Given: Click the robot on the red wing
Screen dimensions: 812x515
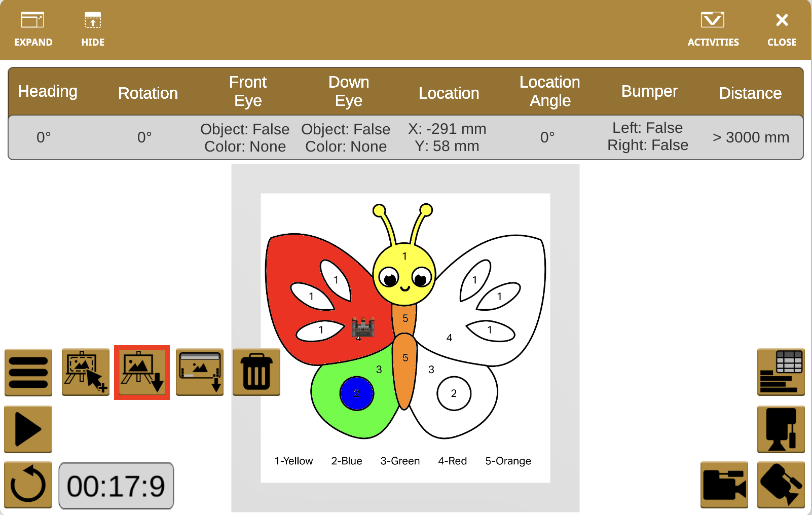Looking at the screenshot, I should click(363, 327).
